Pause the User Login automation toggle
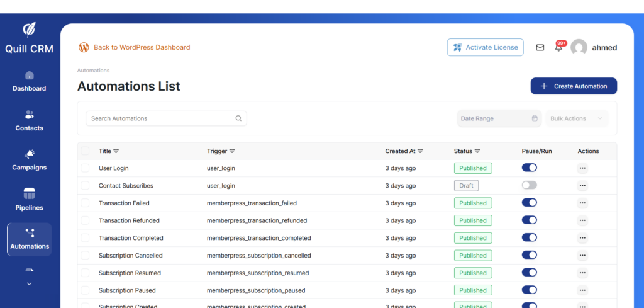Image resolution: width=644 pixels, height=308 pixels. tap(529, 168)
